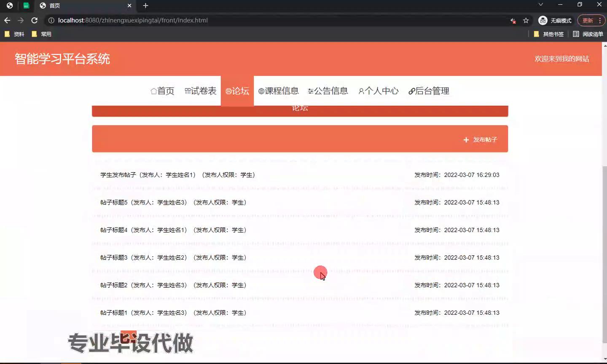Expand the tab search dropdown arrow

[x=540, y=5]
